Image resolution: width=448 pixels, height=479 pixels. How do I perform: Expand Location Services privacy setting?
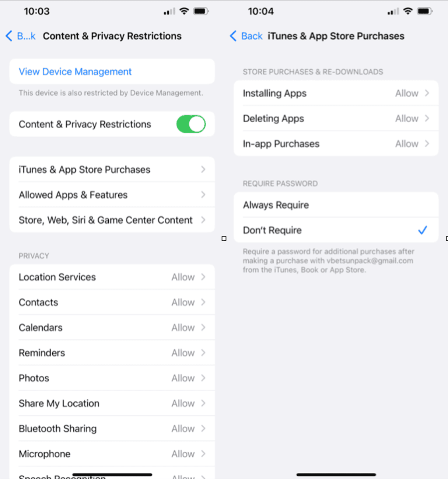pos(112,277)
